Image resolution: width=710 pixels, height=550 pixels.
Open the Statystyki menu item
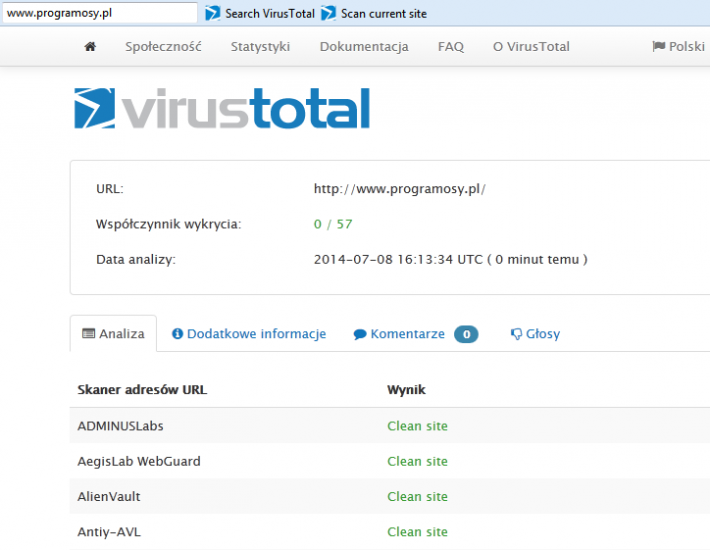point(260,47)
